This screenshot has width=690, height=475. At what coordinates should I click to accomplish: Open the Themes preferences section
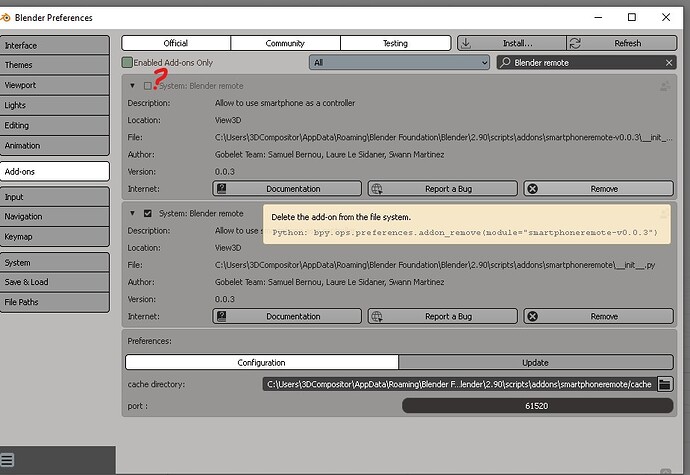(x=55, y=65)
